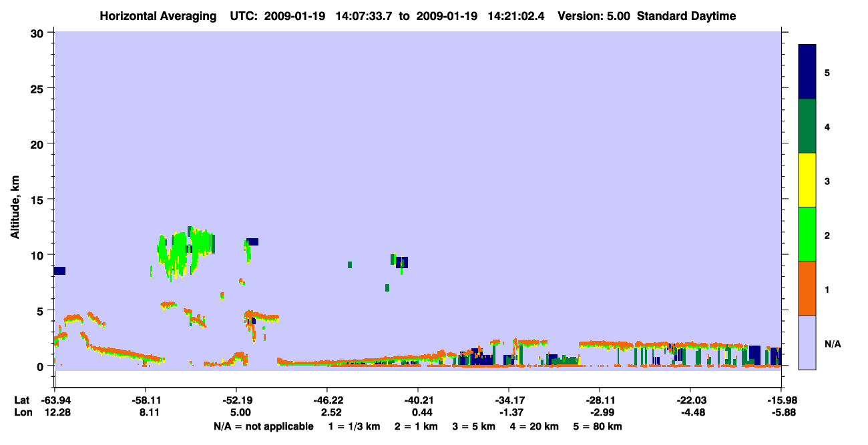Click the 'Horizontal Averaging' title text

(x=159, y=16)
